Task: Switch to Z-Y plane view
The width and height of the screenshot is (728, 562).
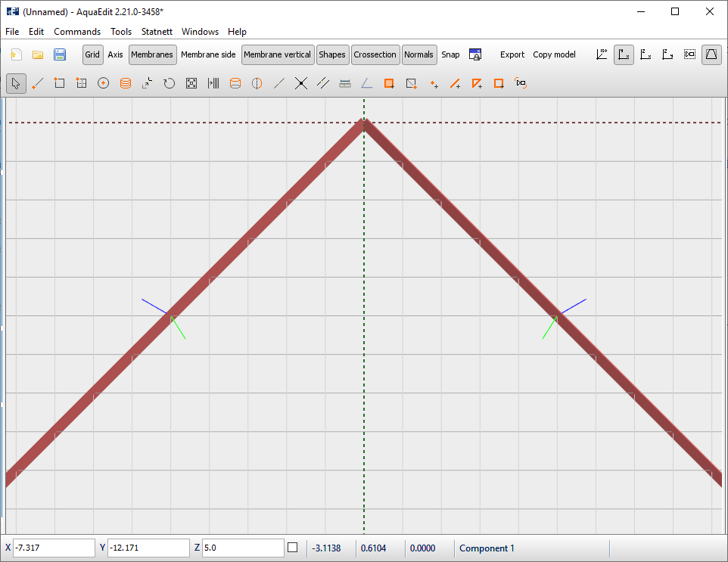Action: (667, 54)
